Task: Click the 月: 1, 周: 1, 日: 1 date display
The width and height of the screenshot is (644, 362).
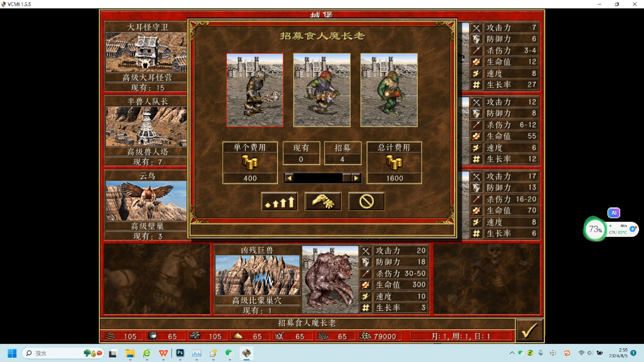Action: click(x=461, y=336)
